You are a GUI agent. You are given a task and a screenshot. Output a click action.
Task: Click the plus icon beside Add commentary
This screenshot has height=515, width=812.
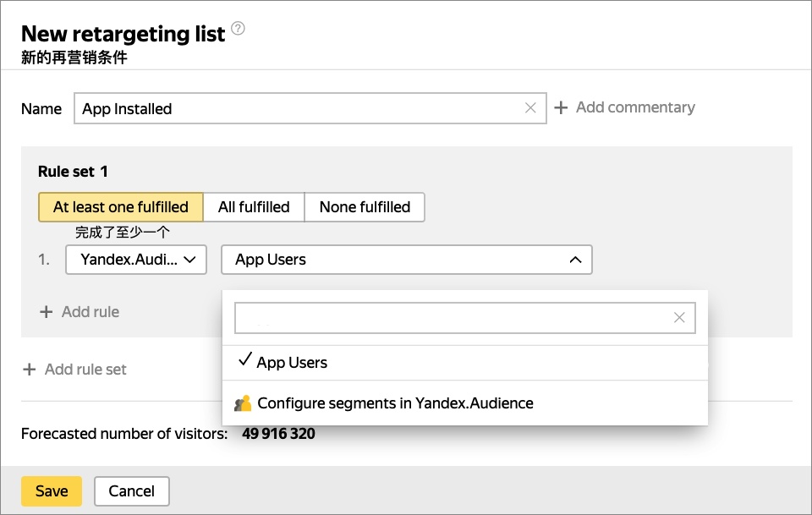click(x=561, y=107)
